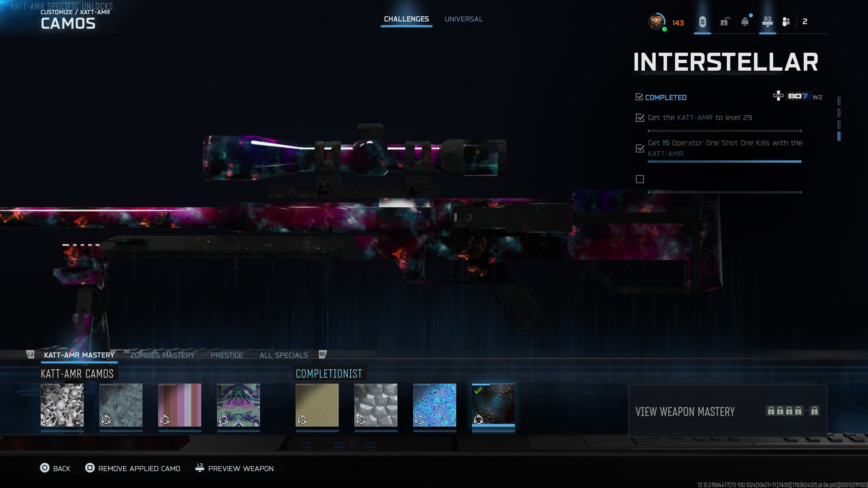Switch to the Universal tab
The height and width of the screenshot is (488, 868).
(x=464, y=19)
